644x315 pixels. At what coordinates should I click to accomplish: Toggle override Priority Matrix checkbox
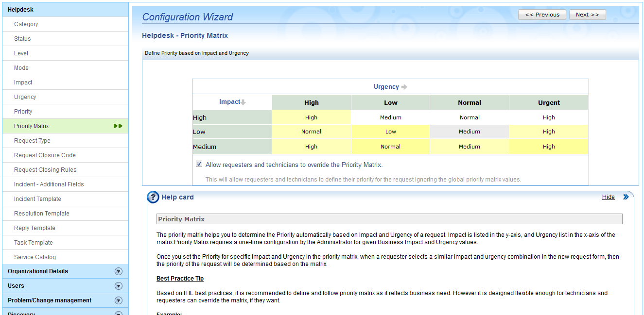tap(199, 164)
